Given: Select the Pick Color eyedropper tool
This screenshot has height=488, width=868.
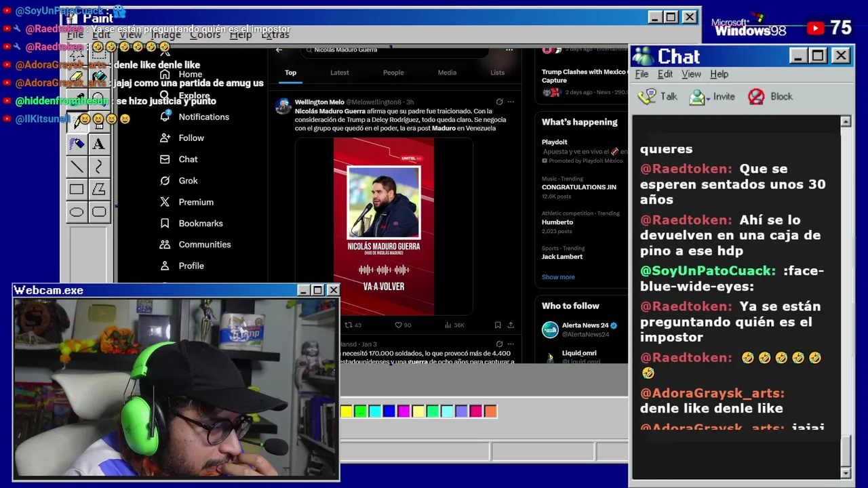Looking at the screenshot, I should tap(77, 99).
